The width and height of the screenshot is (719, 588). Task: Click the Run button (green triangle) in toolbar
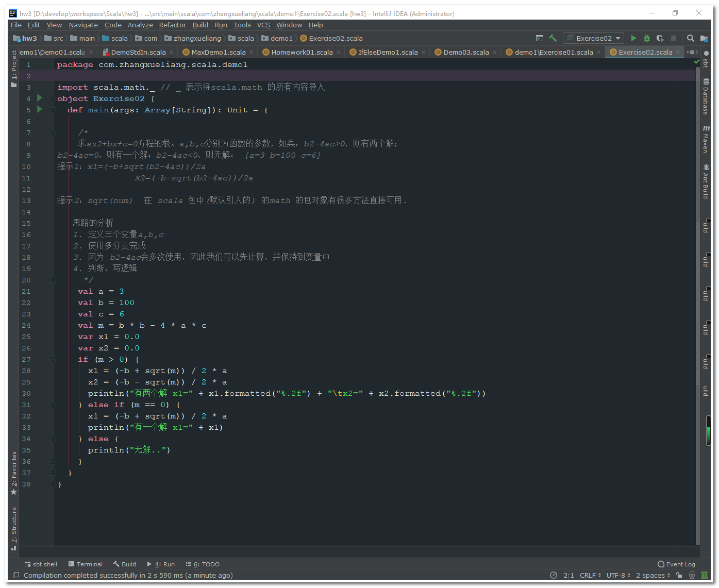tap(633, 38)
